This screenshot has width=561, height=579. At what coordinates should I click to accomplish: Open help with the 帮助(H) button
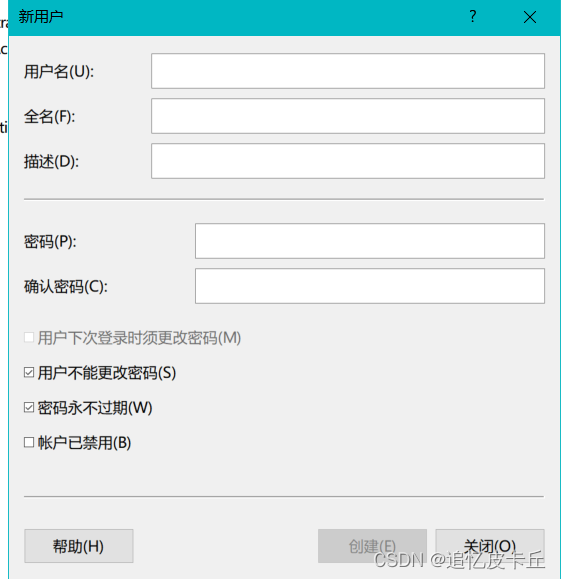pyautogui.click(x=79, y=546)
